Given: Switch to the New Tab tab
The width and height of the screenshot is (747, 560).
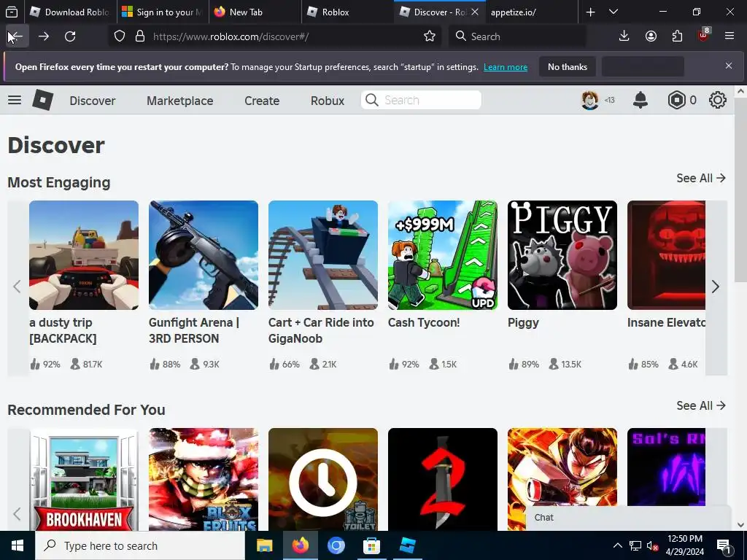Looking at the screenshot, I should click(255, 12).
